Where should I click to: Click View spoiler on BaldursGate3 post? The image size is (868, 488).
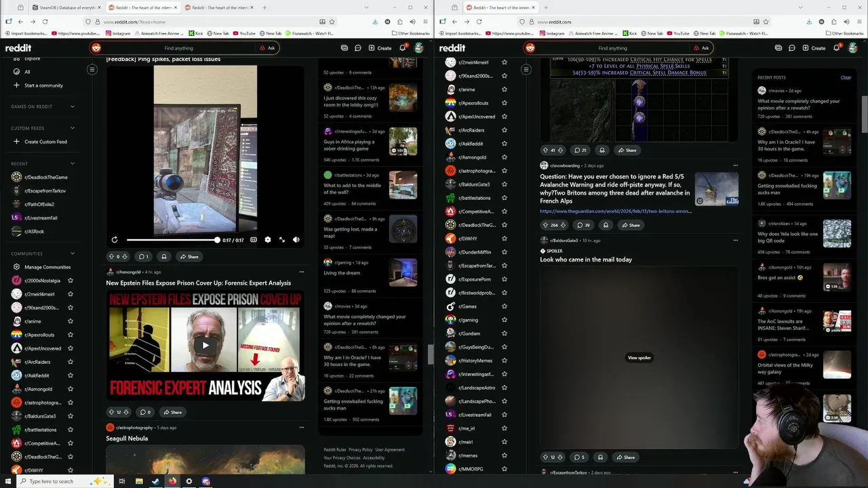[x=639, y=358]
